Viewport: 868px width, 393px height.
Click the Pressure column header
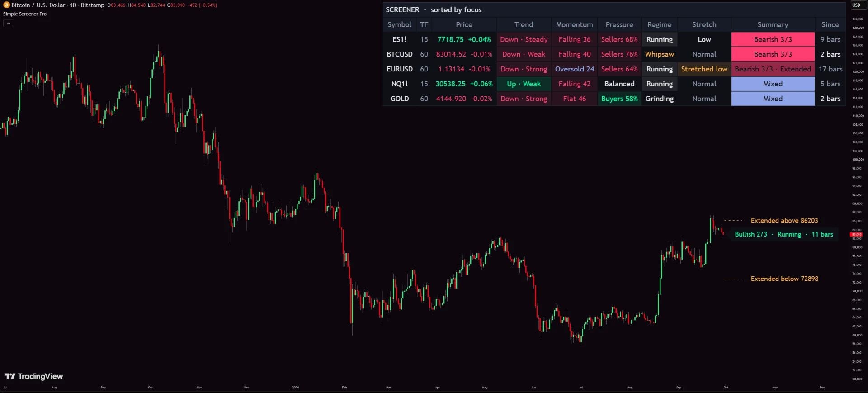619,24
